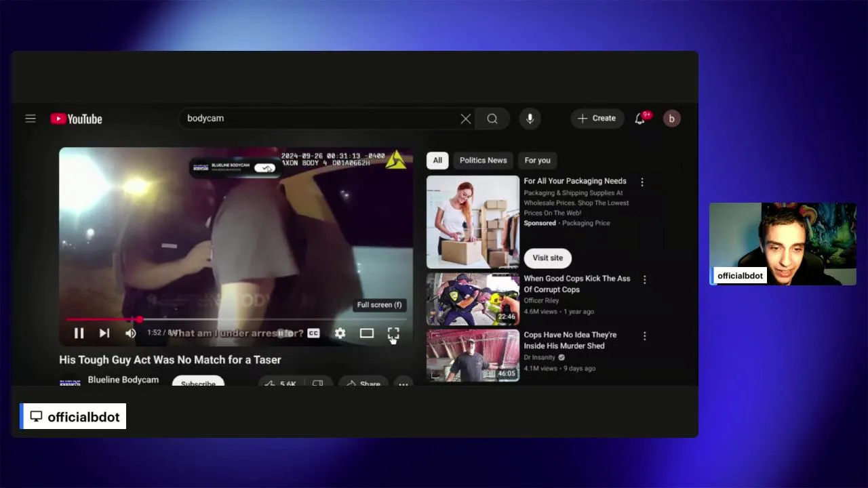Open 'For All Your Packaging Needs' ad title

575,182
